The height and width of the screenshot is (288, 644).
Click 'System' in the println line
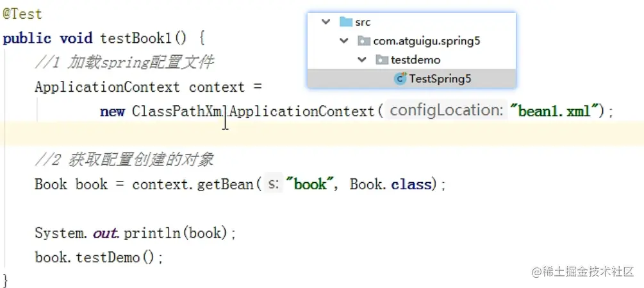click(59, 233)
